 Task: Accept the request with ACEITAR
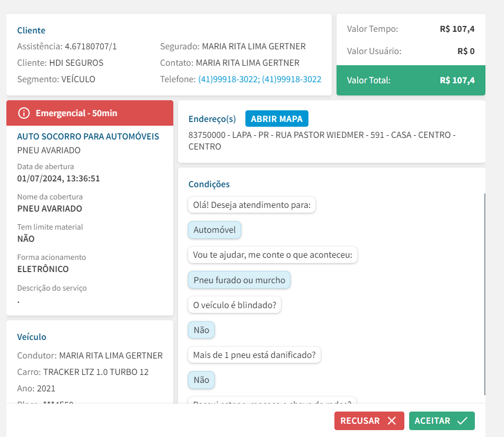click(441, 421)
